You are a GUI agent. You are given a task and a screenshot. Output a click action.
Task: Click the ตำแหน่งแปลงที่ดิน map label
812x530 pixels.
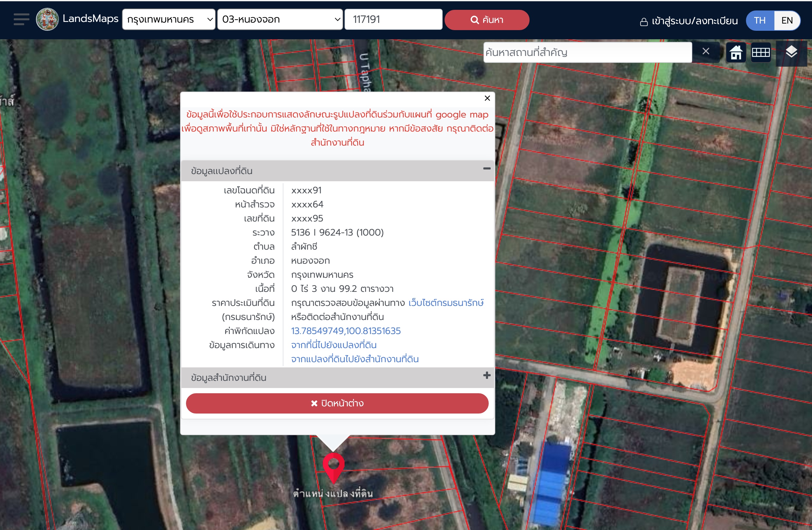coord(333,493)
